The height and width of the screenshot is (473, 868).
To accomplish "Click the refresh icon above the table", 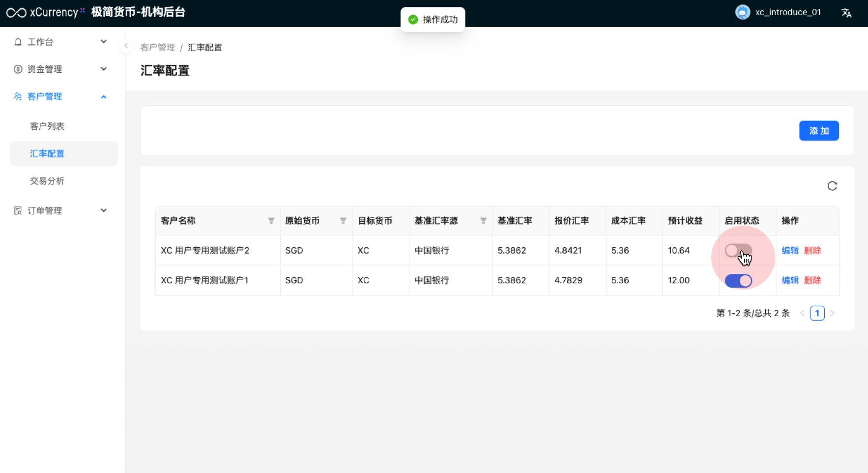I will click(x=832, y=186).
